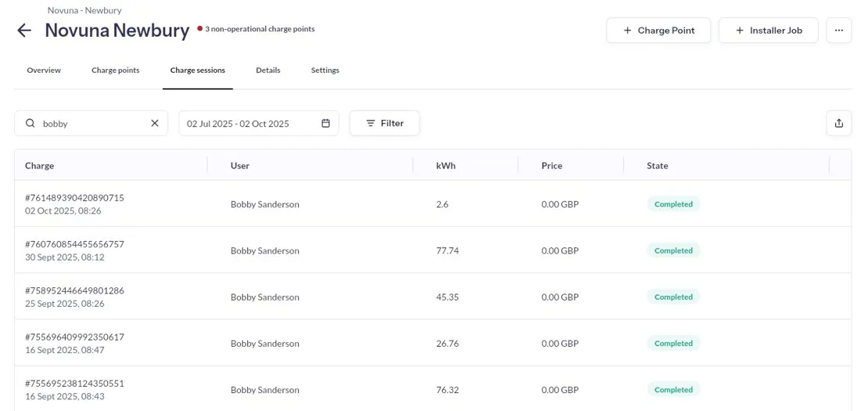Open charge session #761489390420890715
The width and height of the screenshot is (868, 411).
(x=74, y=198)
